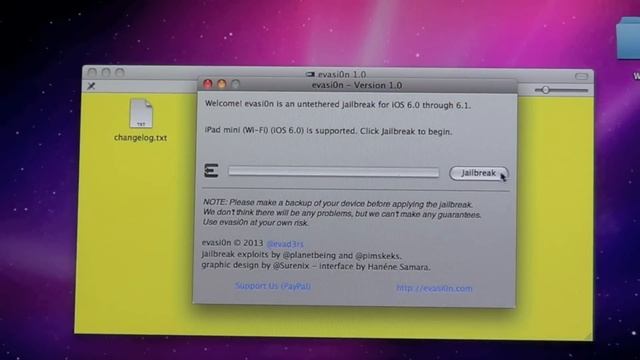
Task: Close the evasi0n Version 1.0 window
Action: [x=208, y=84]
